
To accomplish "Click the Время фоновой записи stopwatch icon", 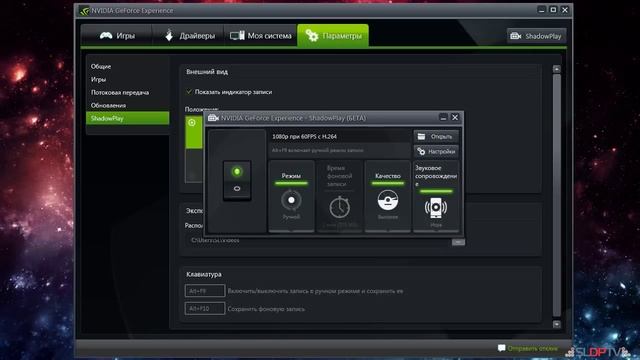I will click(x=339, y=207).
